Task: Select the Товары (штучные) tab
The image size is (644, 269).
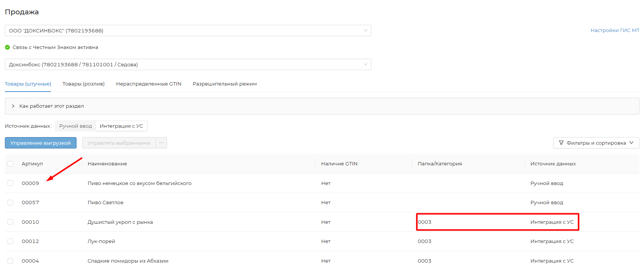Action: click(28, 84)
